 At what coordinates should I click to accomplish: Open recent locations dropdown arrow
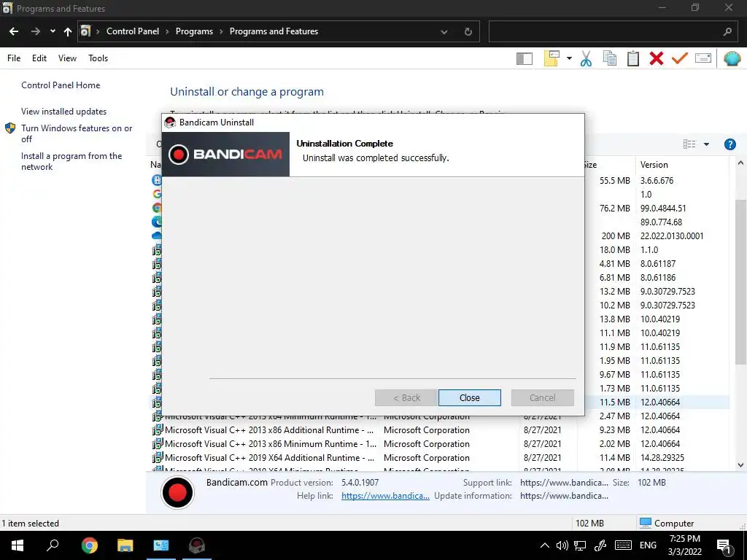53,31
